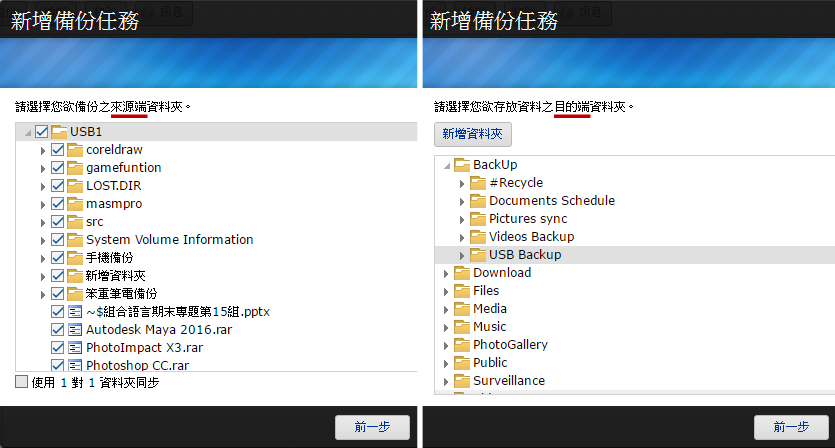Uncheck the coreldraw folder checkbox
The height and width of the screenshot is (448, 835).
[x=58, y=150]
